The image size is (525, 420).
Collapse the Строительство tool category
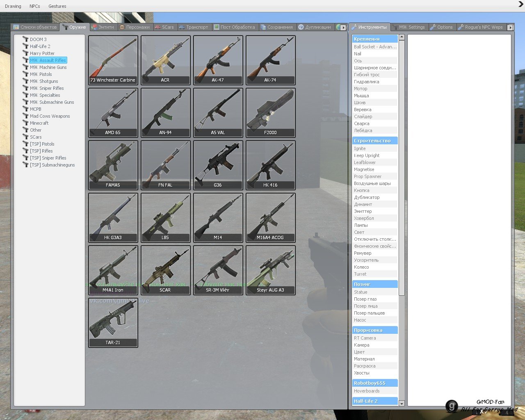point(375,141)
